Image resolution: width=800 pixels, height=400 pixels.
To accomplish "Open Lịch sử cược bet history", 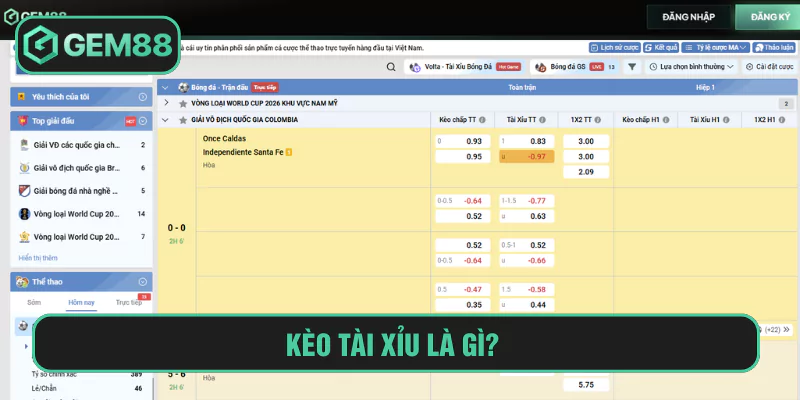I will tap(615, 47).
